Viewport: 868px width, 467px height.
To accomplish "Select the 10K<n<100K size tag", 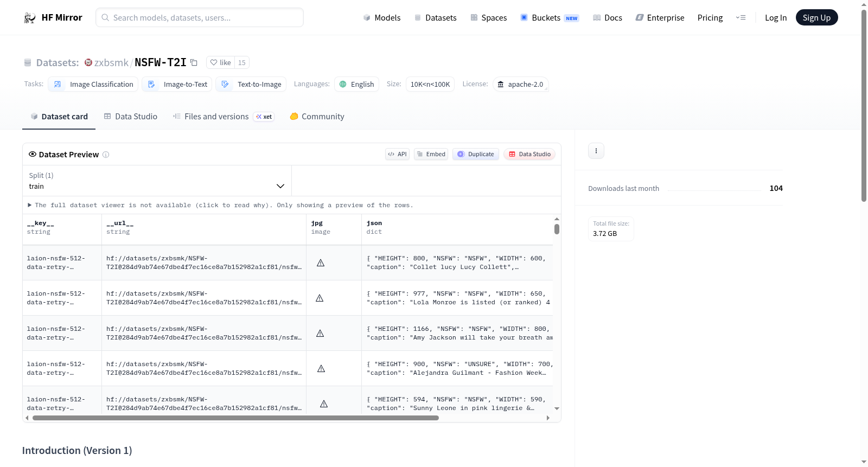I will pyautogui.click(x=430, y=84).
